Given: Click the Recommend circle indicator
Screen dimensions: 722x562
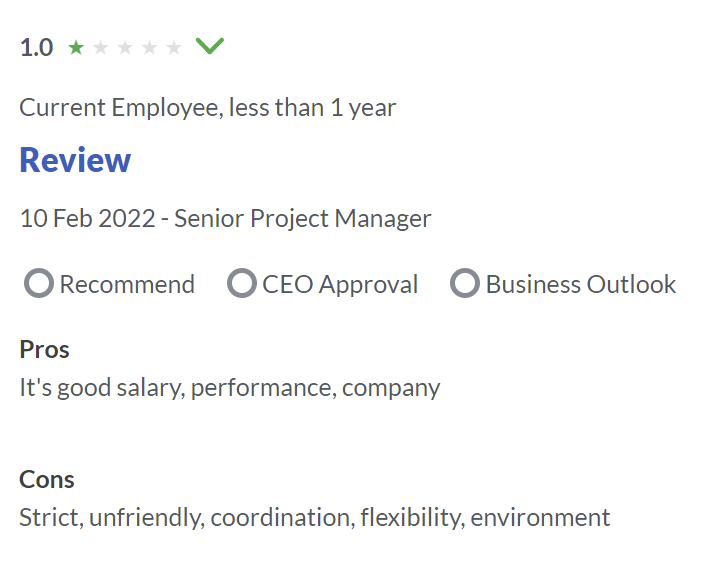Looking at the screenshot, I should (38, 284).
